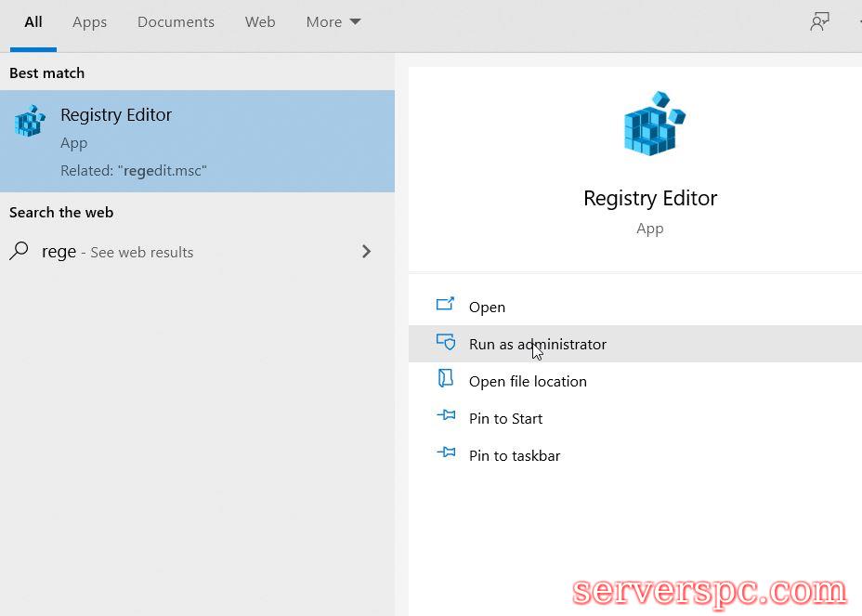Select the Pin to taskbar label
The height and width of the screenshot is (616, 862).
click(515, 455)
